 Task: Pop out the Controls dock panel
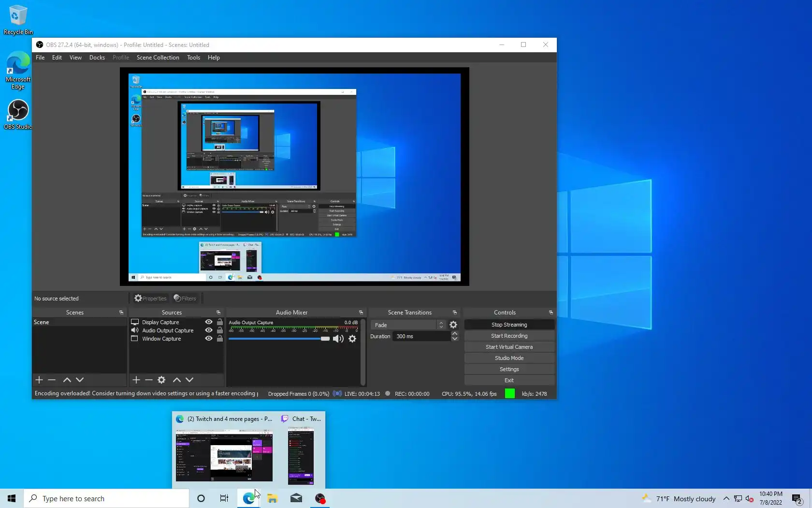551,313
